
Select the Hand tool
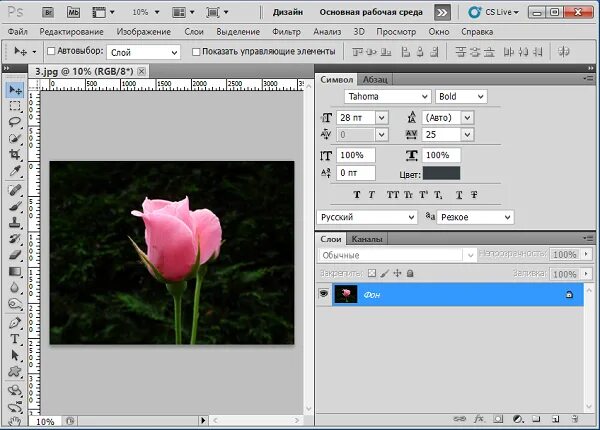click(15, 421)
